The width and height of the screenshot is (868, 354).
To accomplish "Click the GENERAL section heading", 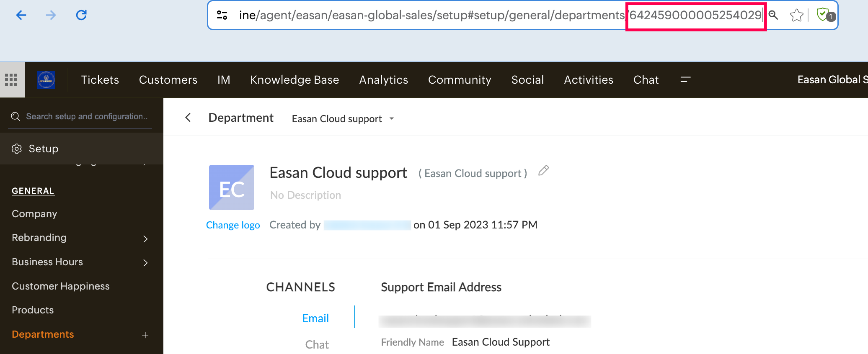I will [33, 191].
